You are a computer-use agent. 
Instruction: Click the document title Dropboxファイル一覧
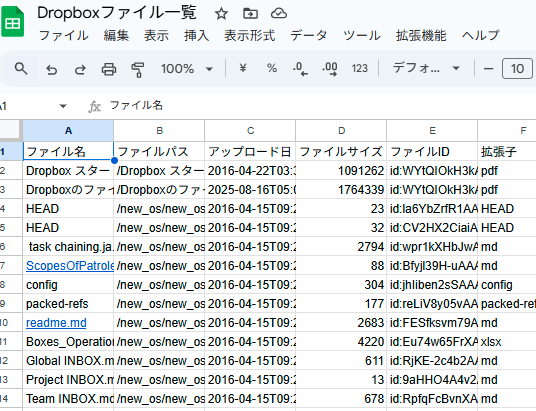point(117,13)
